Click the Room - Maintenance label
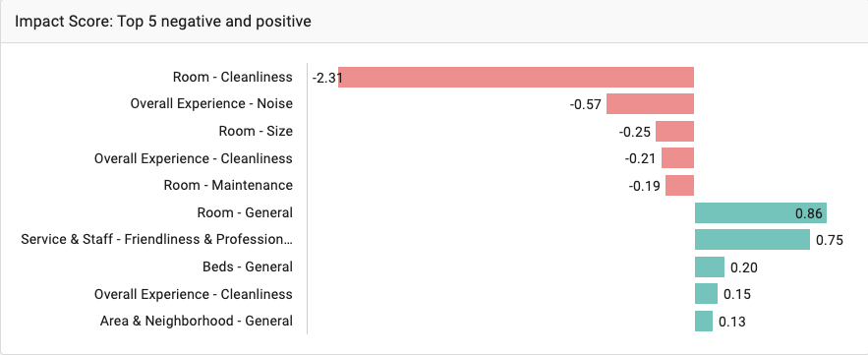The image size is (868, 355). click(x=228, y=185)
